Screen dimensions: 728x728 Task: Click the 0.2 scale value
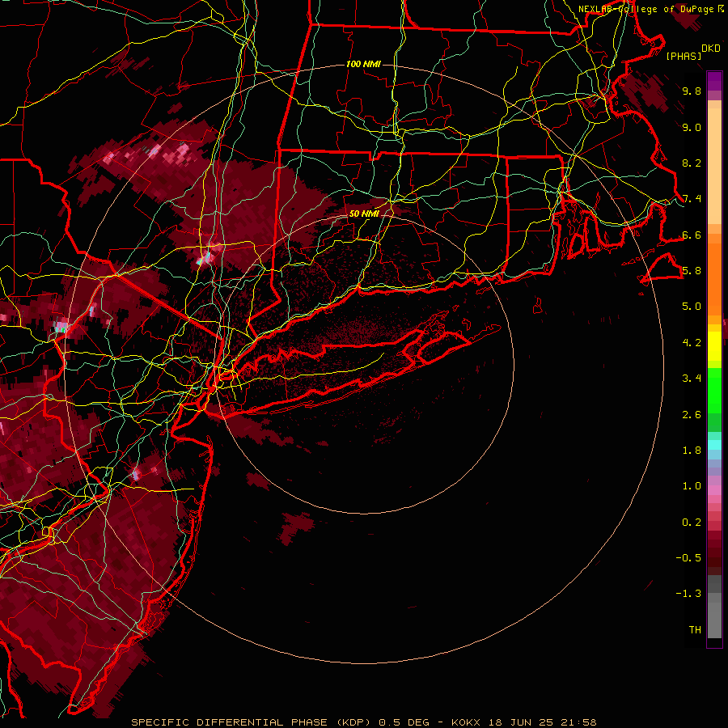[x=692, y=523]
